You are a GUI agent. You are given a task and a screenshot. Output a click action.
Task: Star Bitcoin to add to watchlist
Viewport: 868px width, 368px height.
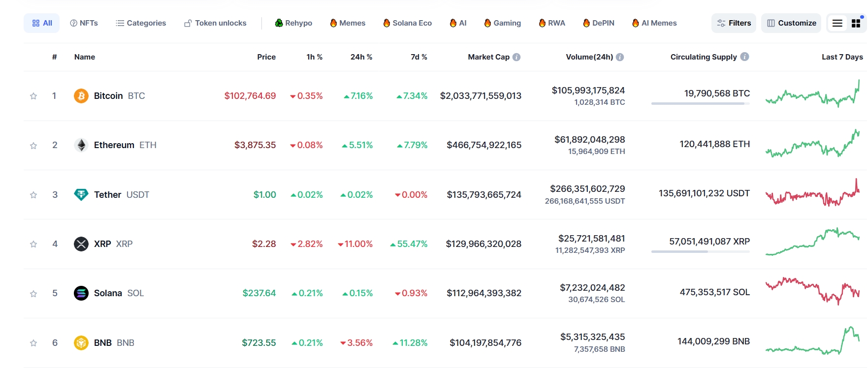(x=33, y=96)
